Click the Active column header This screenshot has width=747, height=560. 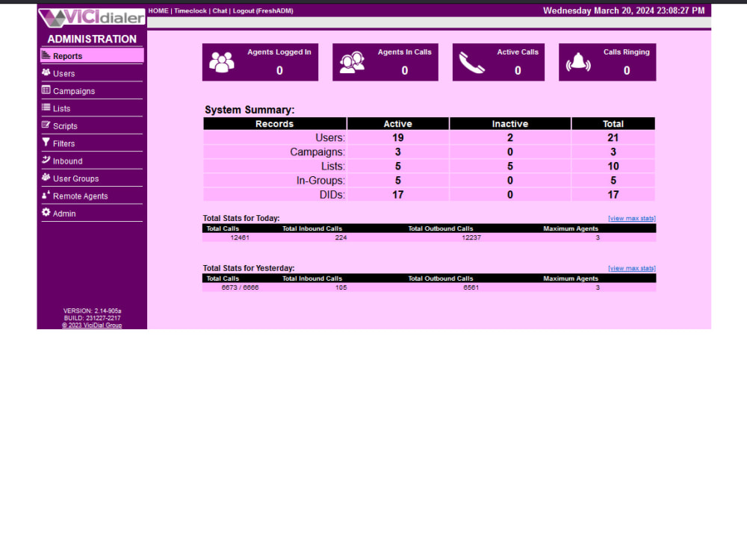tap(398, 124)
